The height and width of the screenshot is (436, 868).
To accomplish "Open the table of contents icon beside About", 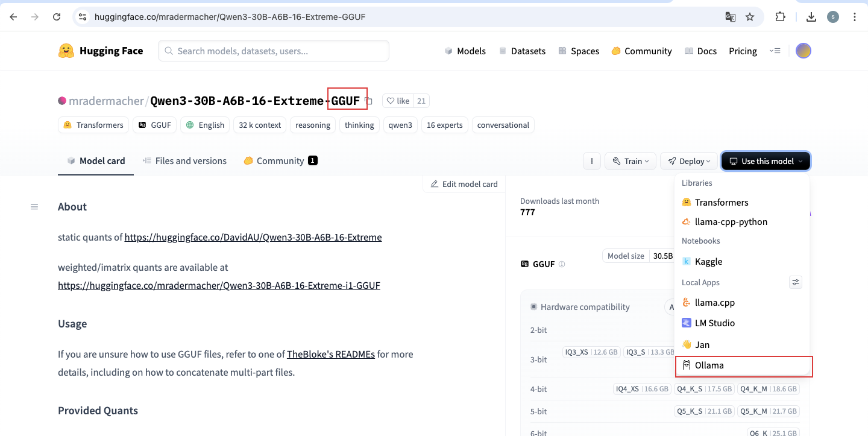I will pyautogui.click(x=34, y=207).
